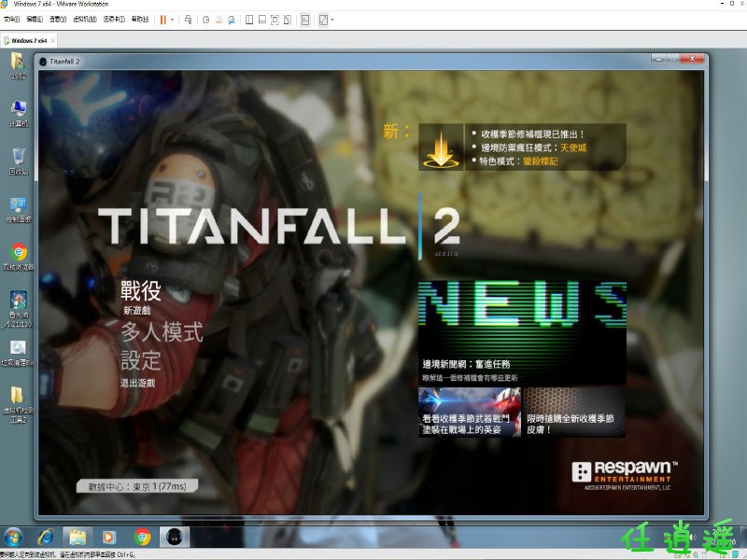Click the stretch guest display icon
This screenshot has height=560, width=747.
pos(323,20)
